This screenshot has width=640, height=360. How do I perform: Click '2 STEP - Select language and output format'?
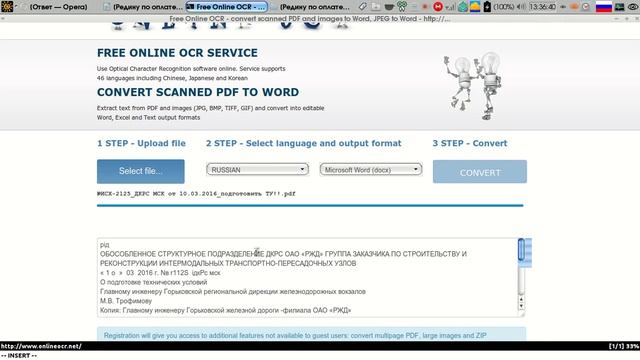304,143
